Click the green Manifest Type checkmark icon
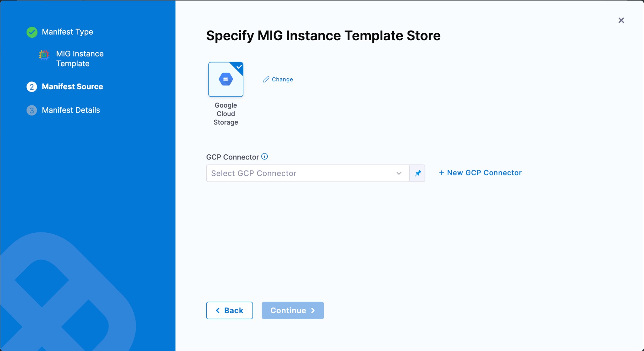This screenshot has height=351, width=644. point(32,32)
